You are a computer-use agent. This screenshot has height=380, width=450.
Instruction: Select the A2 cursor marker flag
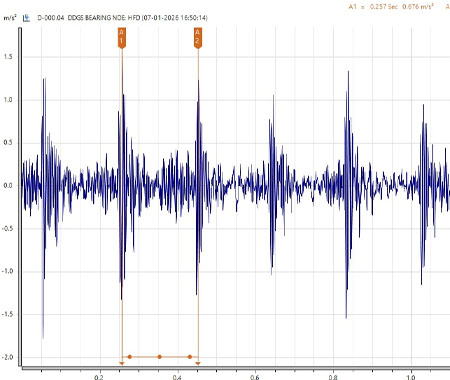[198, 38]
